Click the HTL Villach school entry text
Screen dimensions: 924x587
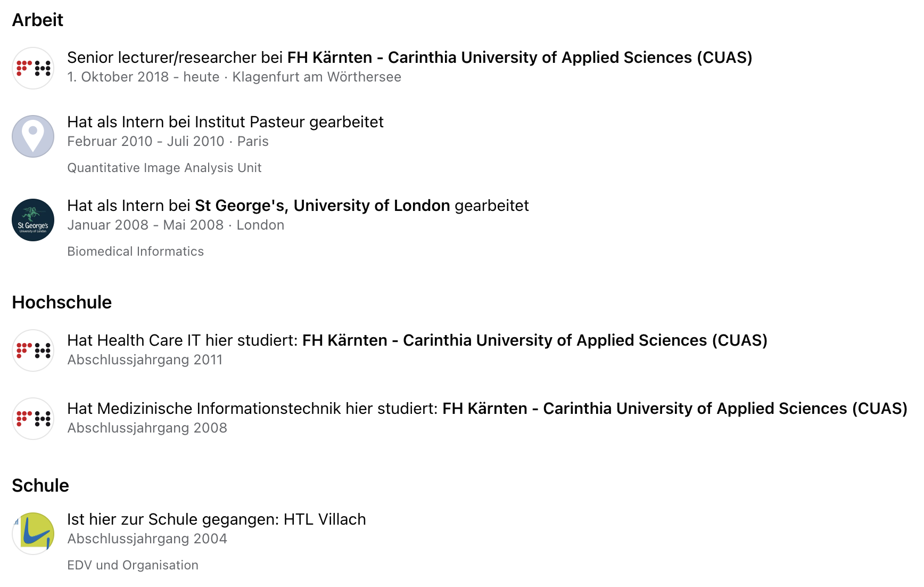217,519
